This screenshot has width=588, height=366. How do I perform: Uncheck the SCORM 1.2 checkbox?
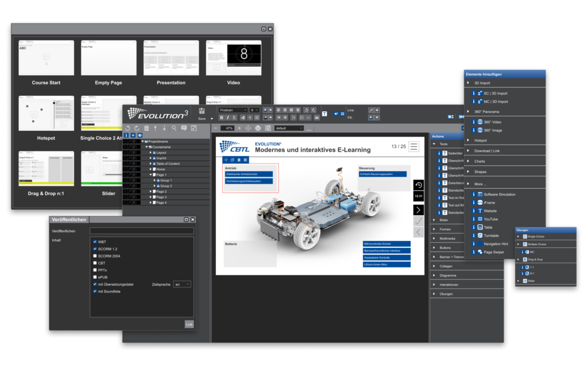[x=95, y=249]
